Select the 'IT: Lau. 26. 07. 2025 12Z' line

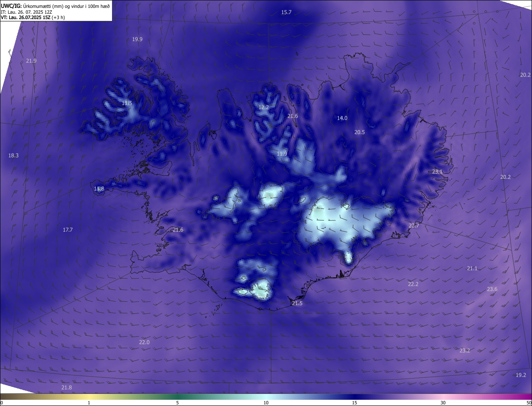pos(26,12)
